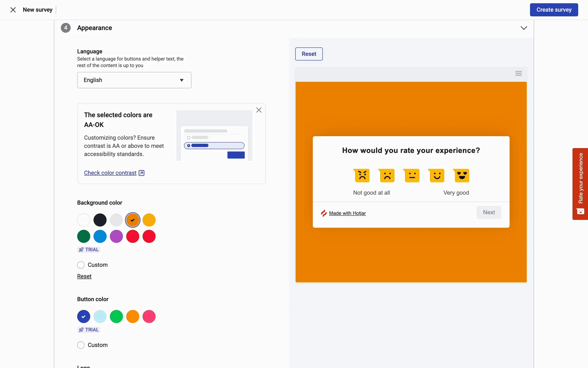Enable Custom button color option
Viewport: 588px width, 368px height.
click(81, 345)
